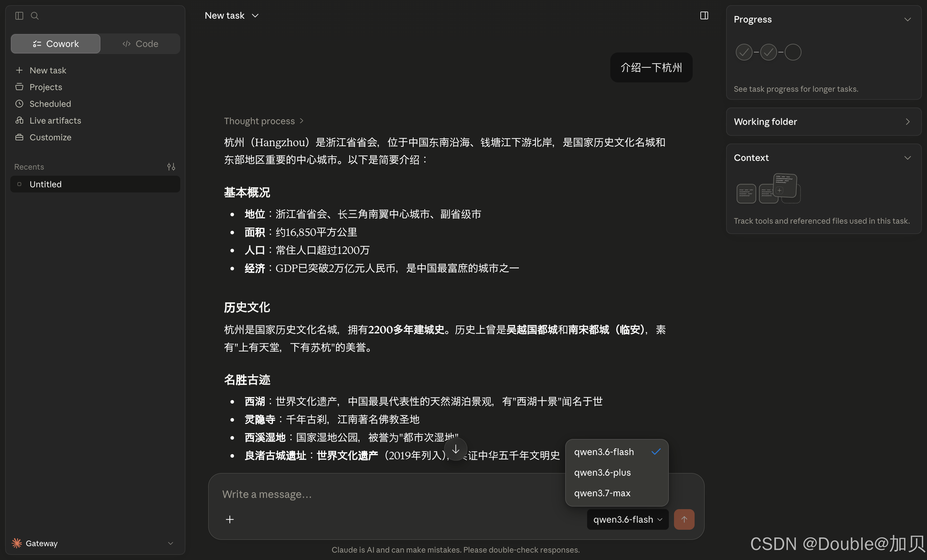Collapse the Context panel chevron

pos(907,158)
